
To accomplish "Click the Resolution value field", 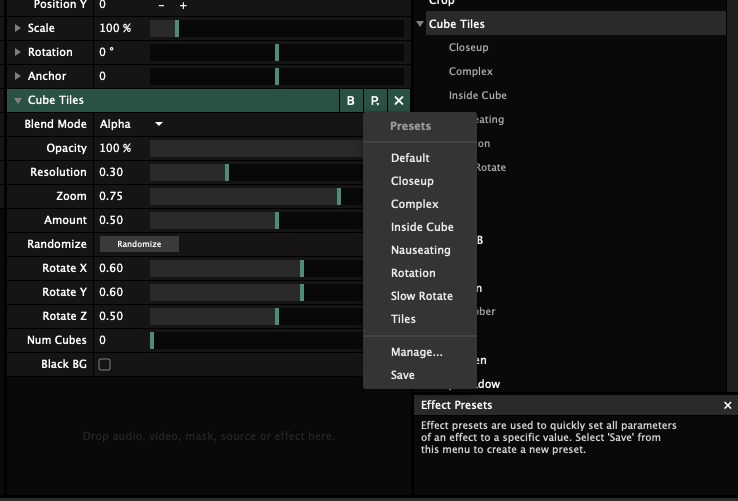I will coord(118,172).
